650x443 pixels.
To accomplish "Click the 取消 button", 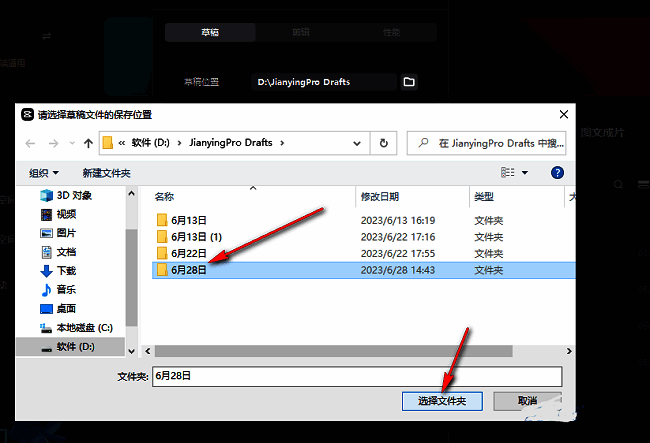I will pos(527,401).
